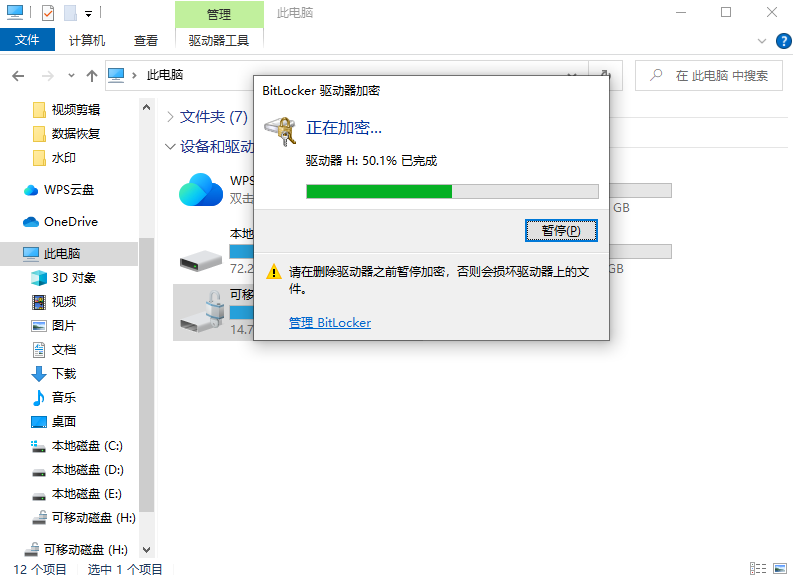Collapse the 设备和驱动器 group
The image size is (793, 577).
point(170,147)
